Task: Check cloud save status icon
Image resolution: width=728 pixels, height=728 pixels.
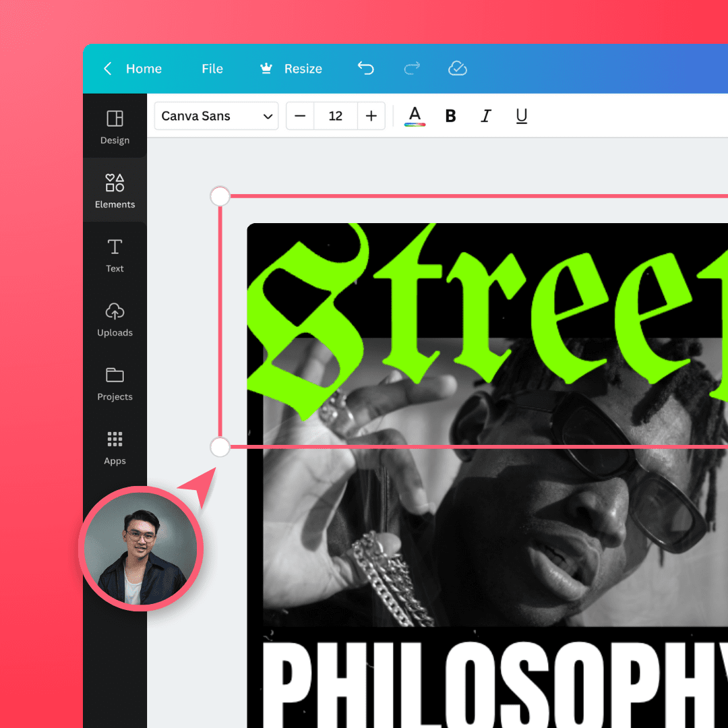Action: tap(458, 68)
